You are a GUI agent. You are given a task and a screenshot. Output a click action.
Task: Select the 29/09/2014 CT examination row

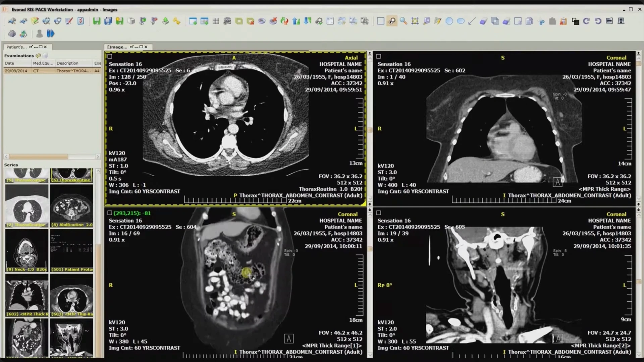[x=52, y=71]
